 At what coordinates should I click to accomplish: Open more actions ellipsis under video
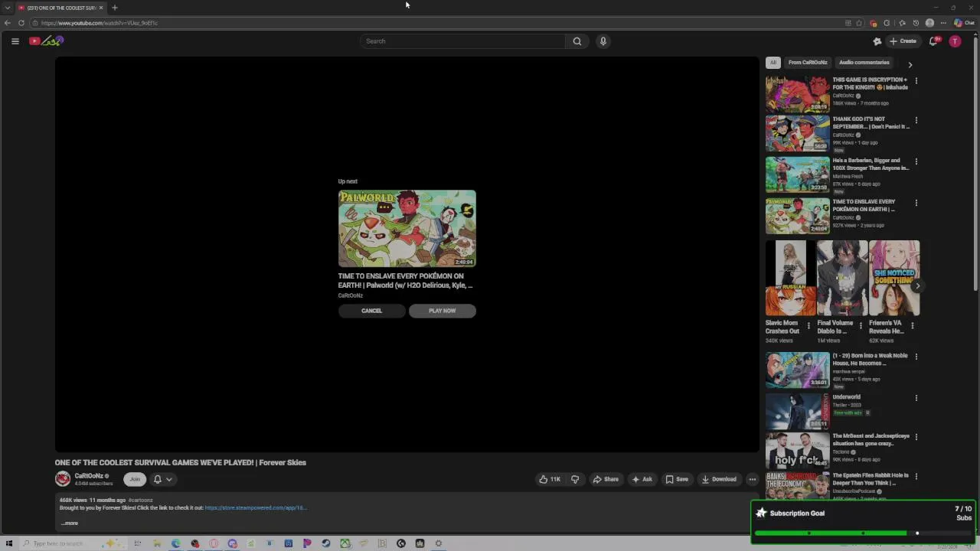click(753, 479)
